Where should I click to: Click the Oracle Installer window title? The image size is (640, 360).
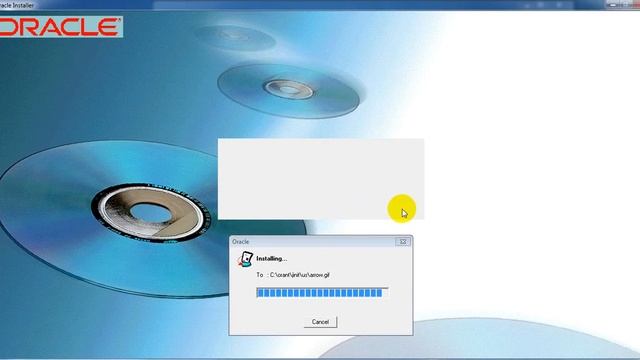pos(17,5)
